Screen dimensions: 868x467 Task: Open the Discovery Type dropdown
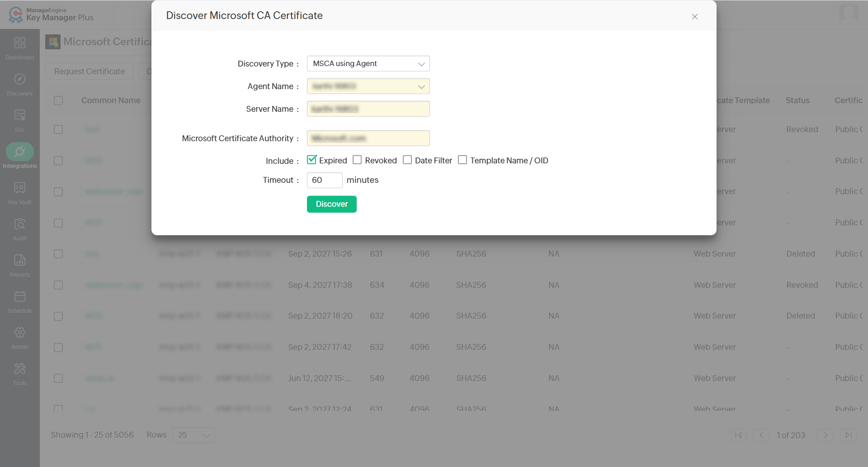(368, 63)
